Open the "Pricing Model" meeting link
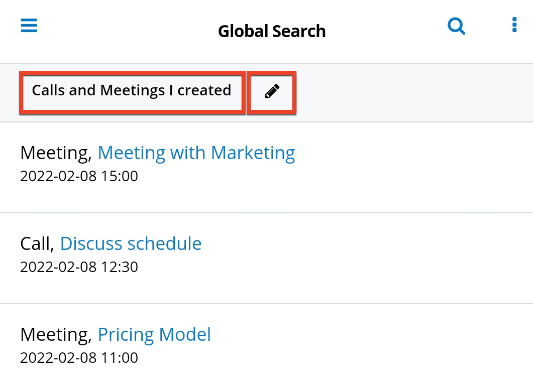This screenshot has height=392, width=533. [x=154, y=334]
